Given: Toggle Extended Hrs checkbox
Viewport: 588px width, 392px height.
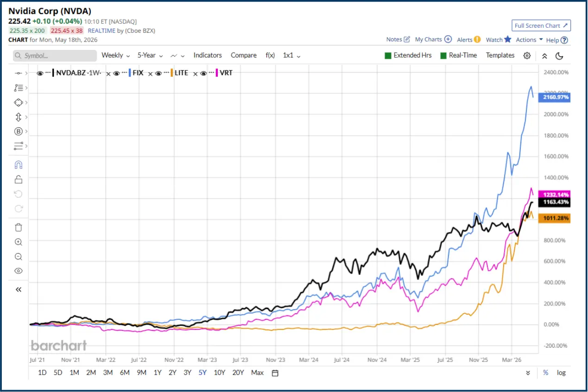Looking at the screenshot, I should (388, 56).
